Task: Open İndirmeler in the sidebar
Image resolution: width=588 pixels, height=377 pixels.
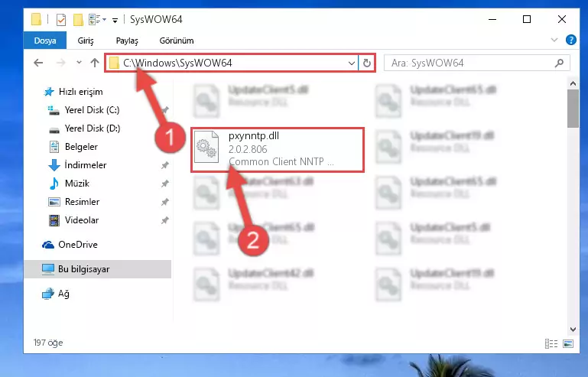Action: click(85, 165)
